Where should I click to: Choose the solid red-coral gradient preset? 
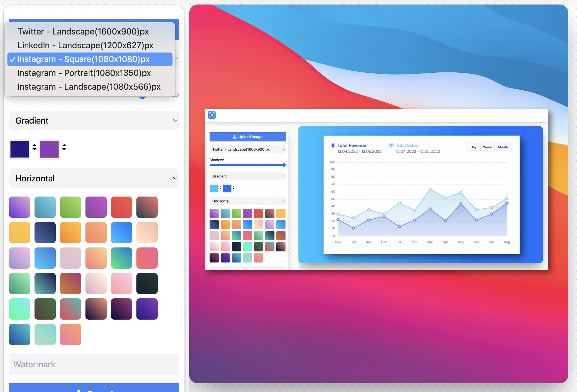click(x=122, y=207)
